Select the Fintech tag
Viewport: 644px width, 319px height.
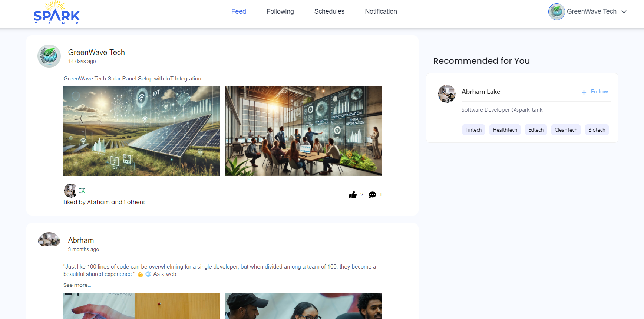pos(473,130)
